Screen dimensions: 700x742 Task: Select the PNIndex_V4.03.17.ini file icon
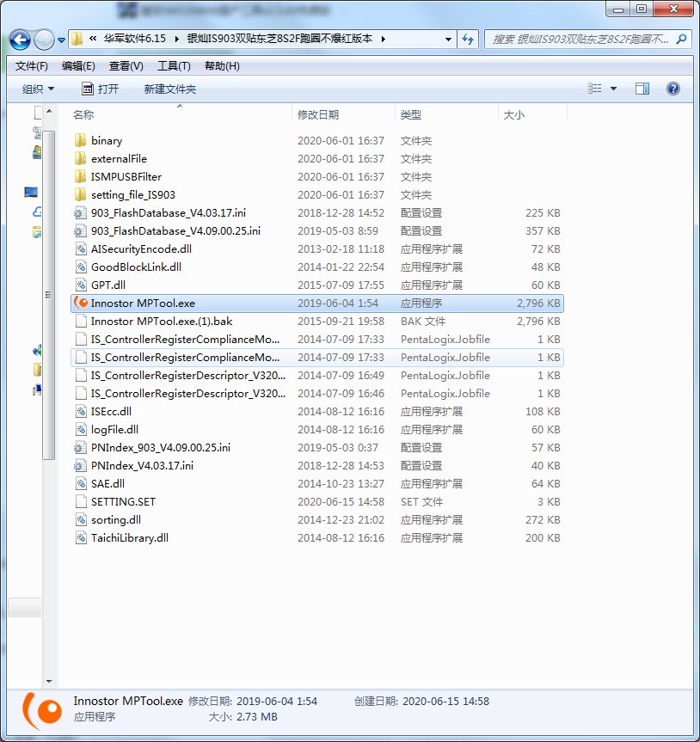[81, 465]
